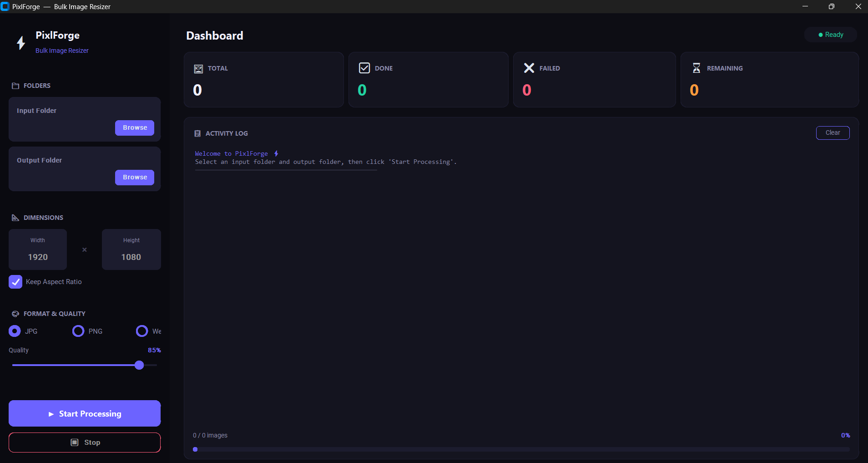Browse for the Input Folder
868x463 pixels.
[x=135, y=128]
